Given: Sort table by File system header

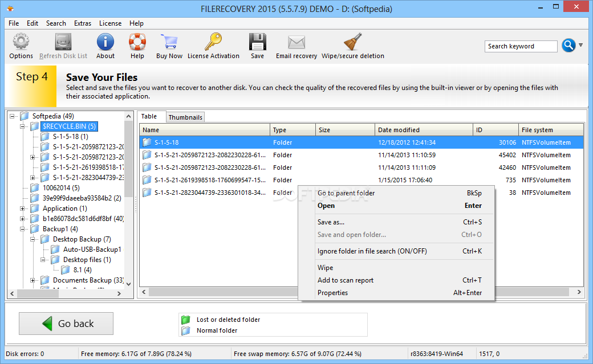Looking at the screenshot, I should [551, 130].
